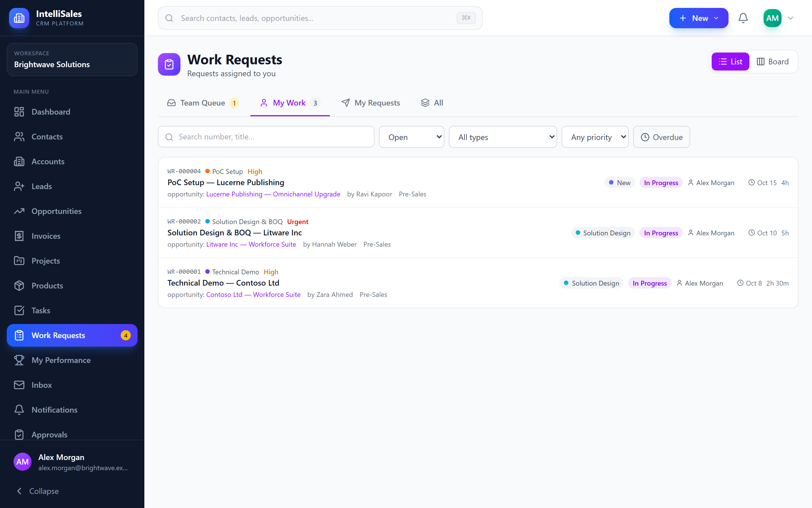The width and height of the screenshot is (812, 508).
Task: Switch to Board view
Action: tap(773, 62)
